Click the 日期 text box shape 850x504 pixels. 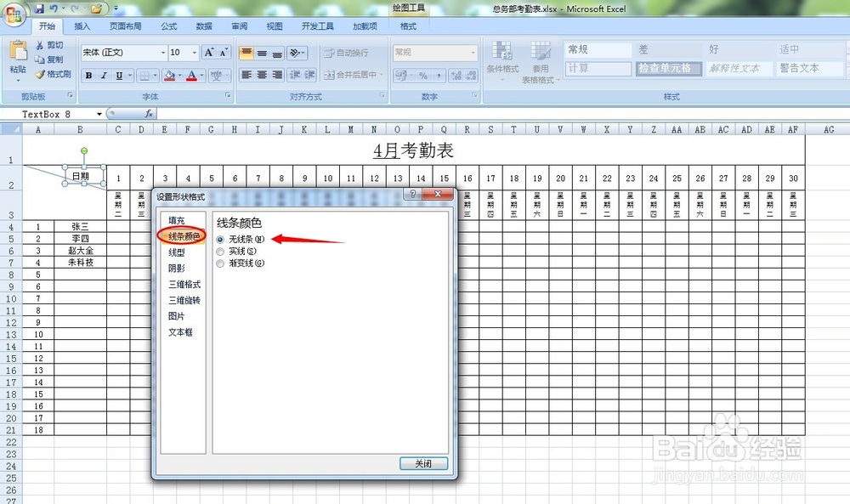84,176
